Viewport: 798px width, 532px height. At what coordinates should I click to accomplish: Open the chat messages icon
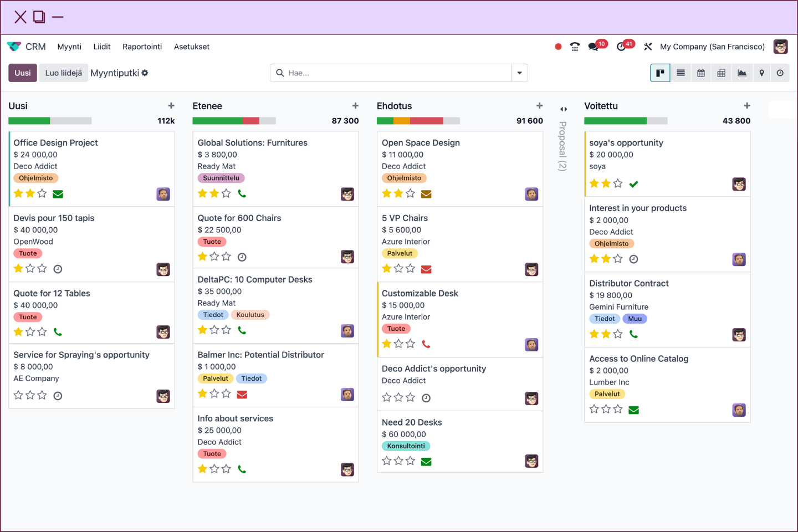(594, 47)
